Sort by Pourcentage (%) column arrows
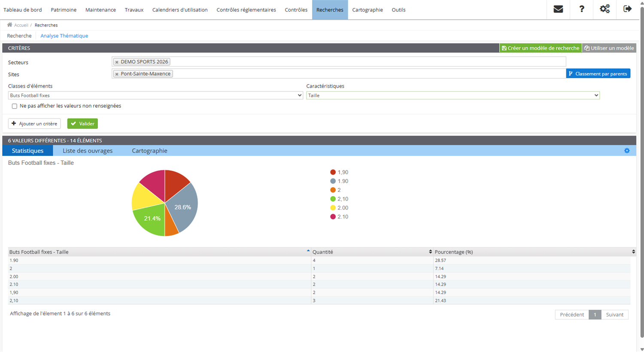Viewport: 644px width, 352px height. coord(633,252)
